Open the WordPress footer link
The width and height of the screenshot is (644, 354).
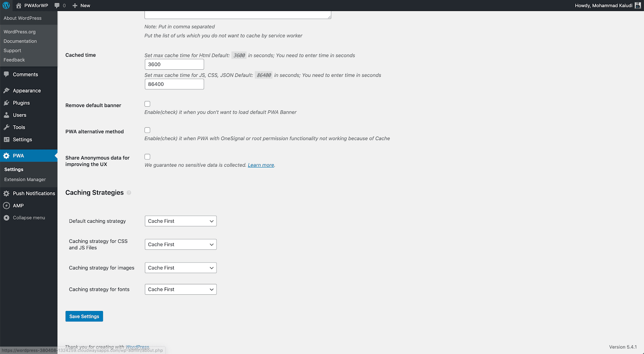point(137,347)
